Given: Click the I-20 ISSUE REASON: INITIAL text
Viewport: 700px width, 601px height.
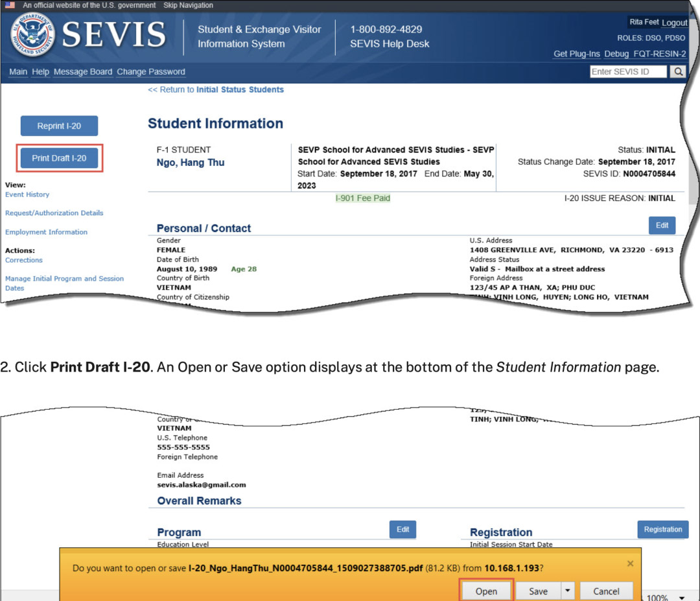Looking at the screenshot, I should point(619,198).
